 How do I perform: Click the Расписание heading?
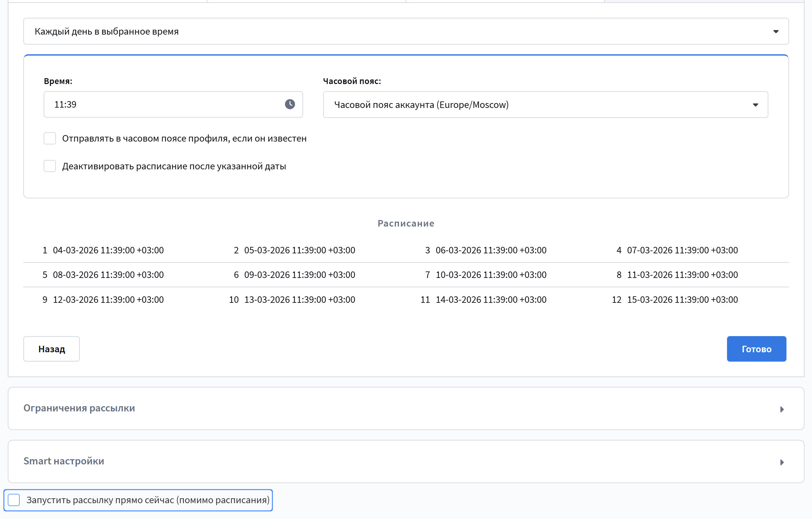pyautogui.click(x=406, y=223)
